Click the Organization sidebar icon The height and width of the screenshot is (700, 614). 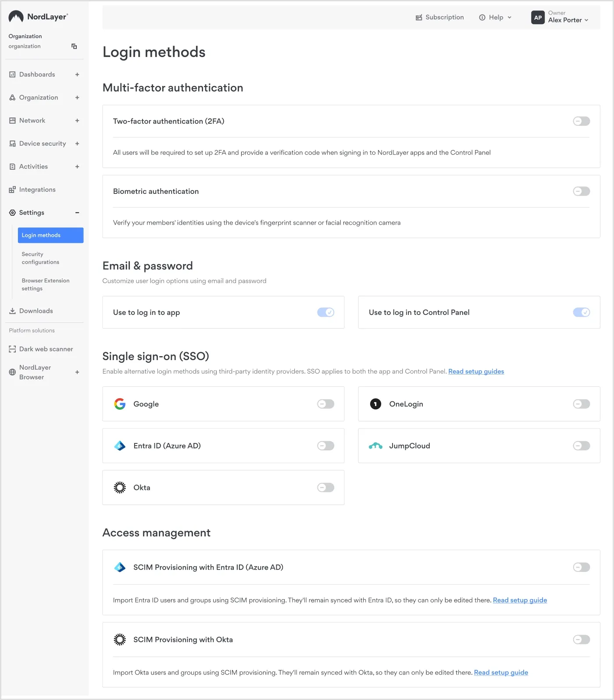[12, 97]
